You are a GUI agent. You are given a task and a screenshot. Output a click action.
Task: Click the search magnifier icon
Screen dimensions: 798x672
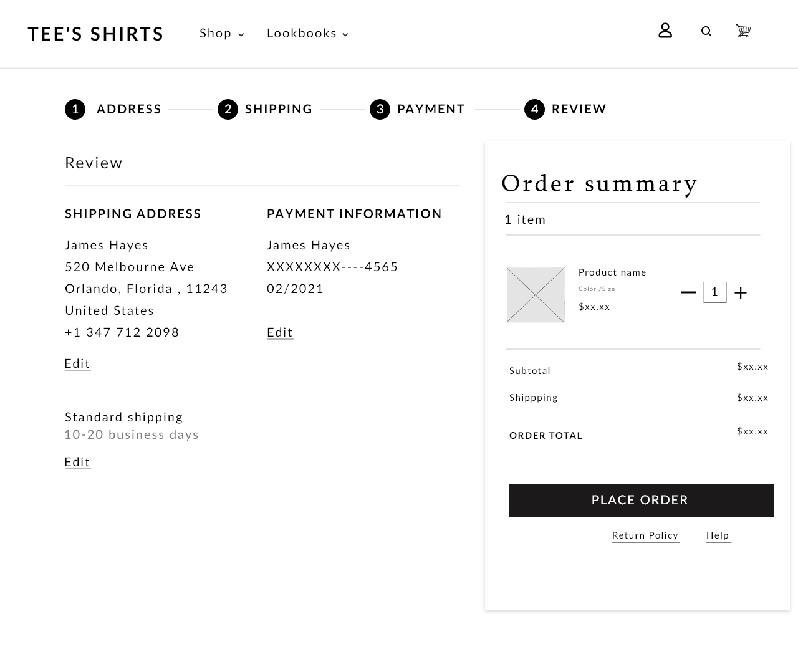[x=706, y=31]
